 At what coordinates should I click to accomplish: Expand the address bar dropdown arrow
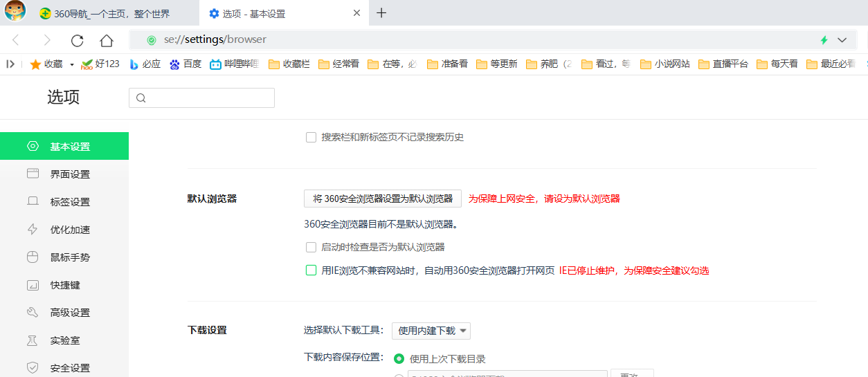pos(842,40)
